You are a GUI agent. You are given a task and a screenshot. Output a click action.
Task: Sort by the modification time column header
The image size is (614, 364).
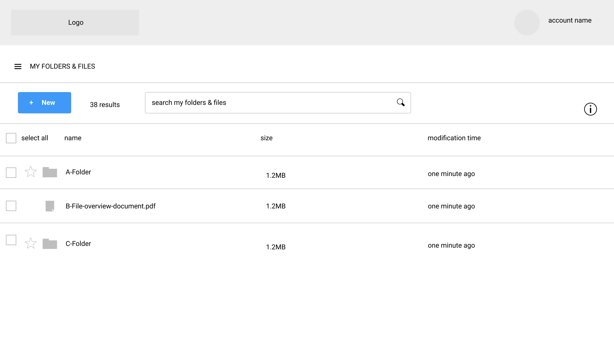click(454, 138)
